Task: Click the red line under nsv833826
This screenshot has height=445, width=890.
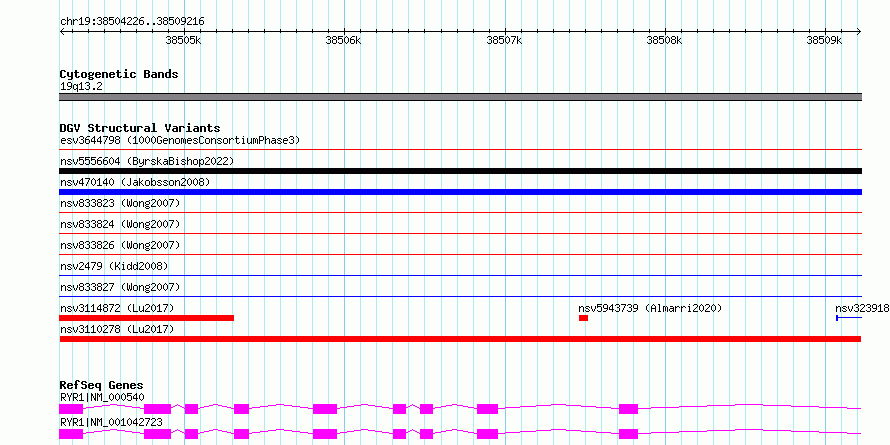Action: click(x=460, y=255)
